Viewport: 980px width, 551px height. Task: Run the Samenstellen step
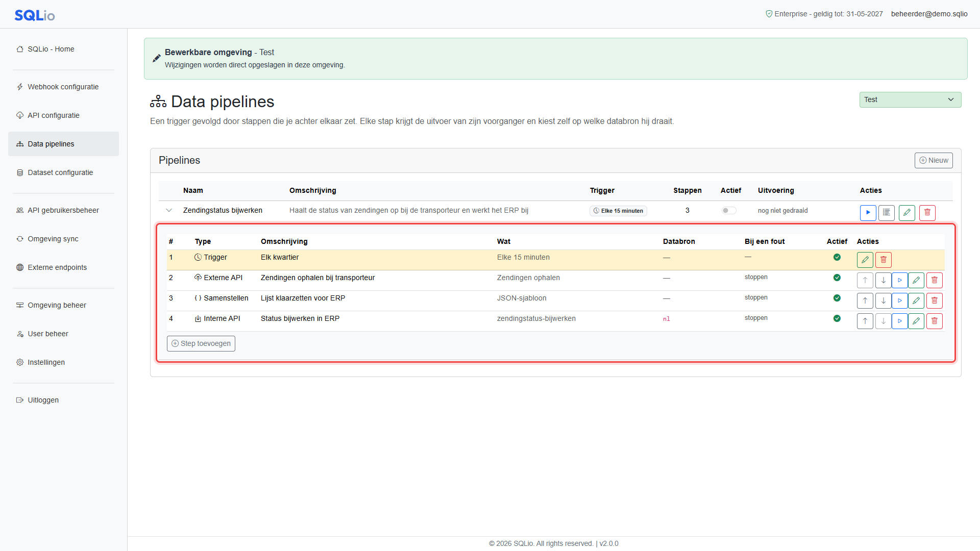tap(899, 300)
